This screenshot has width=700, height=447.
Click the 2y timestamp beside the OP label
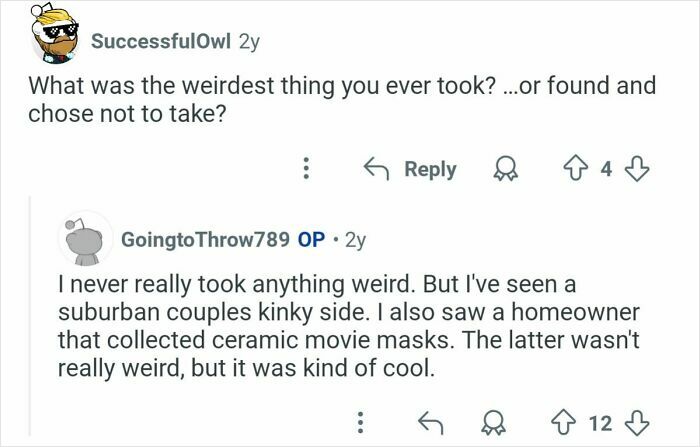[x=354, y=240]
